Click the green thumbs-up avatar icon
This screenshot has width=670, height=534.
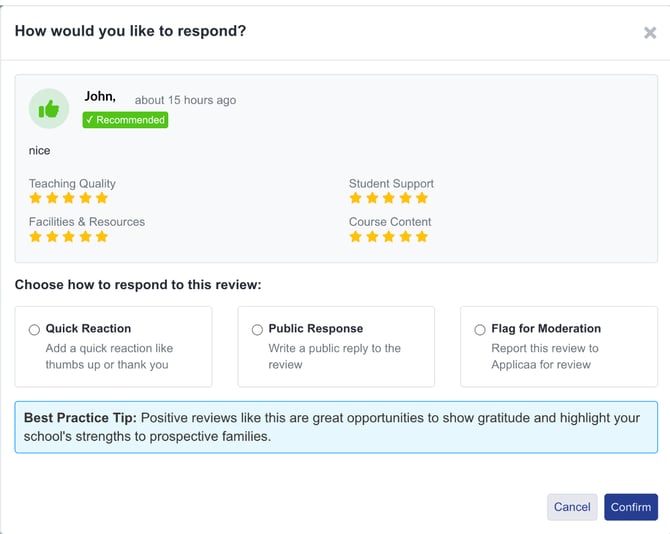click(x=48, y=109)
